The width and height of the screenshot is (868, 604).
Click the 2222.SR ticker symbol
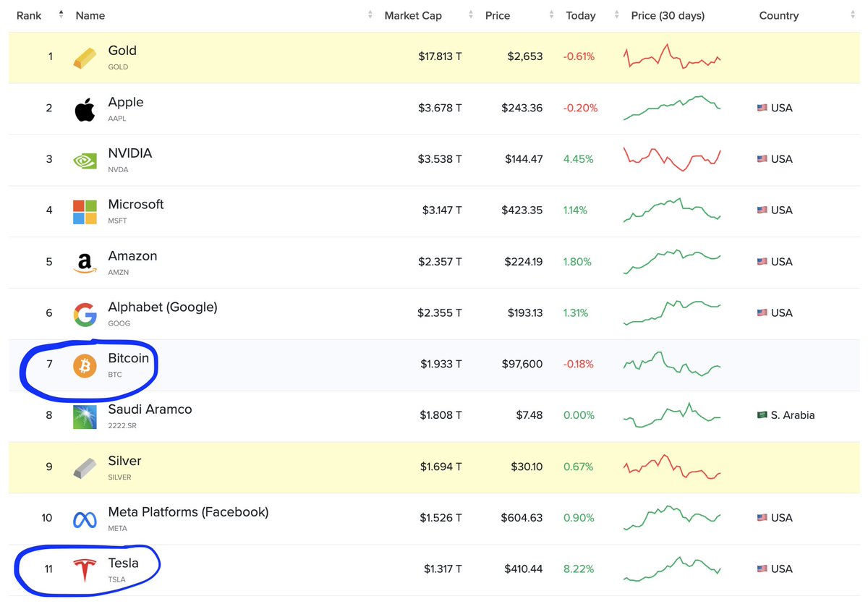click(122, 426)
